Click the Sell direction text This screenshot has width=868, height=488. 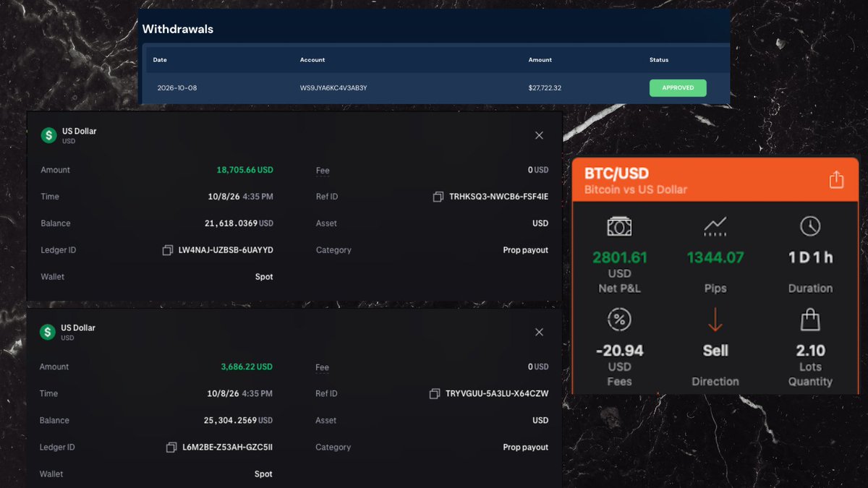pyautogui.click(x=715, y=351)
